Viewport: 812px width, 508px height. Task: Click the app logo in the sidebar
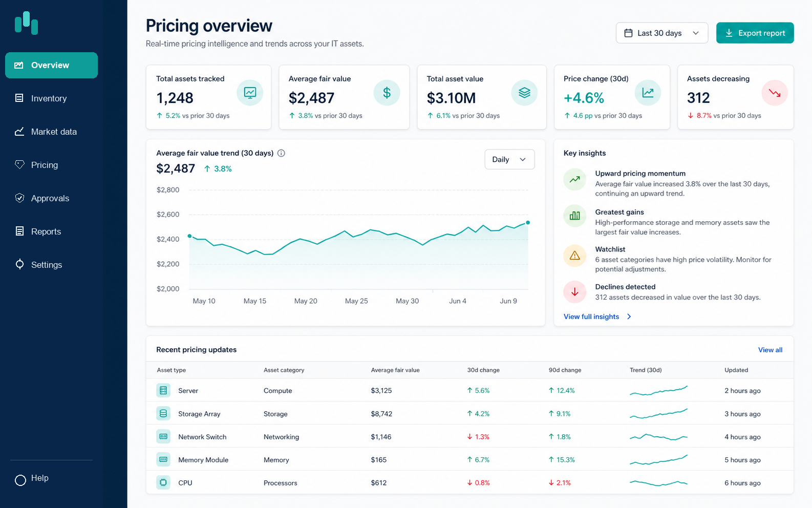click(26, 23)
